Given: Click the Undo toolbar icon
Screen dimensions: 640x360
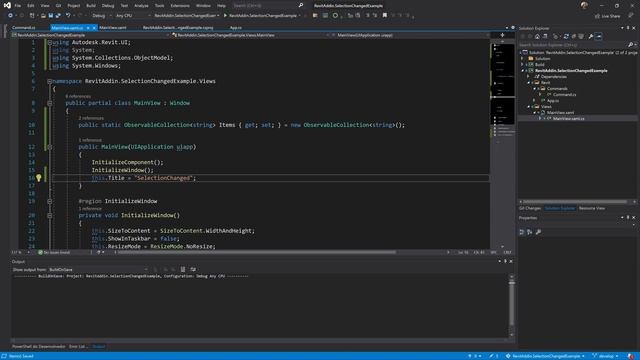Looking at the screenshot, I should 68,16.
